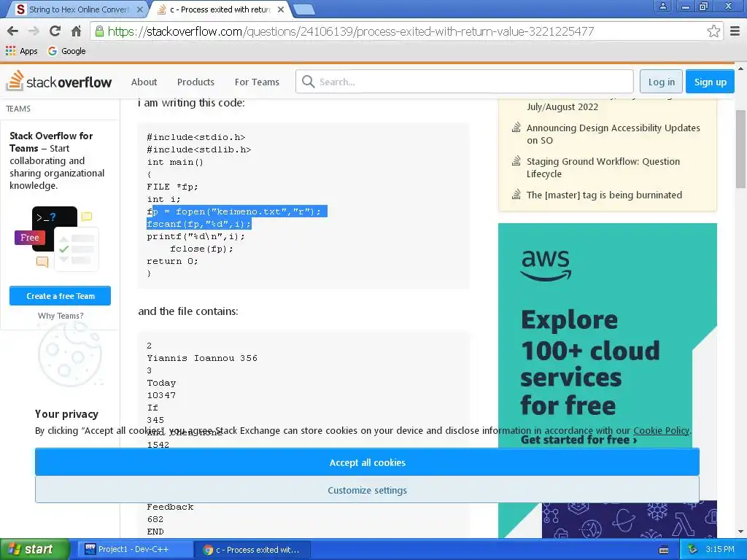
Task: Reload the page with the refresh icon
Action: (x=55, y=31)
